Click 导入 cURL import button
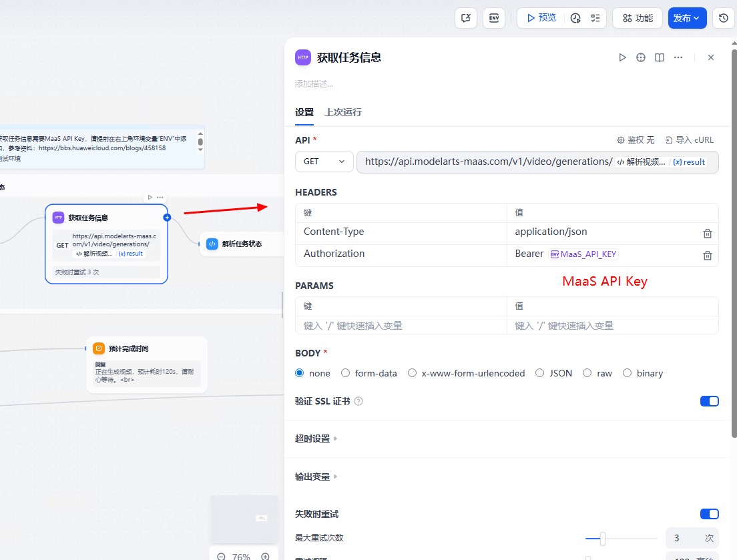Viewport: 737px width, 560px height. pos(690,140)
